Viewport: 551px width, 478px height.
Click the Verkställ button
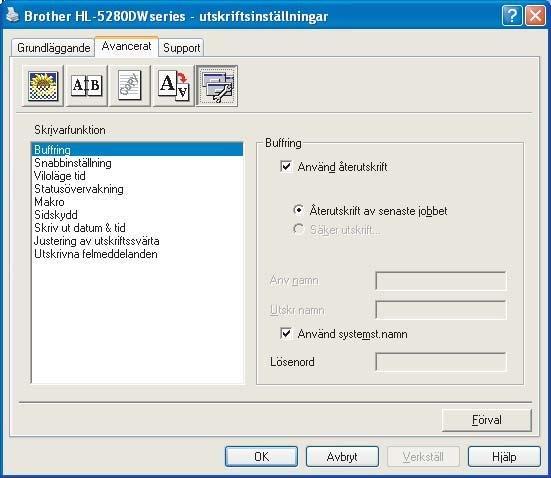(423, 457)
